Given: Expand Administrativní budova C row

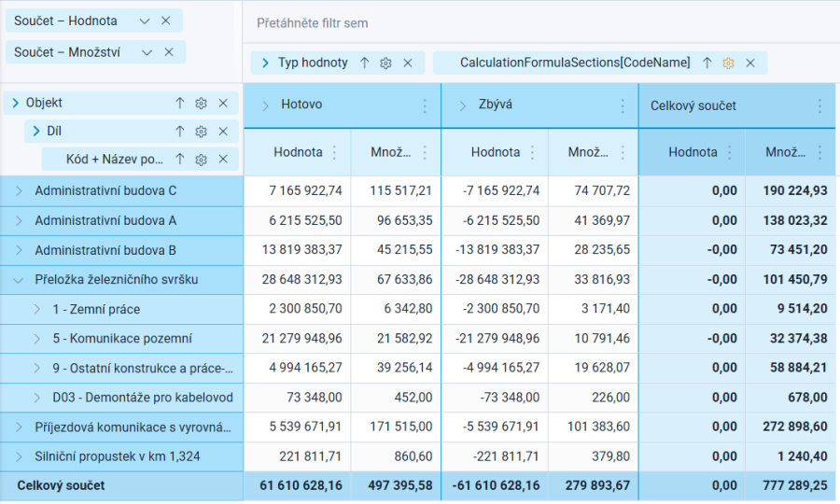Looking at the screenshot, I should point(19,190).
